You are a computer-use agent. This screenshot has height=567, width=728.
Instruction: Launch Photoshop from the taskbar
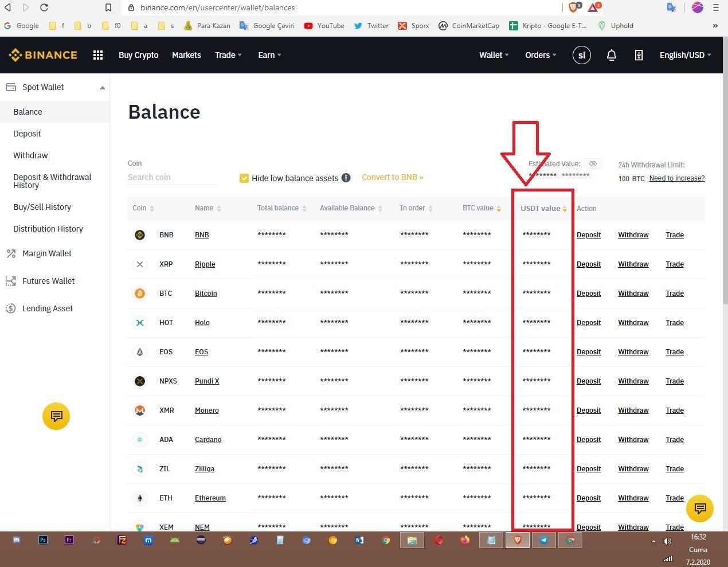pos(43,539)
